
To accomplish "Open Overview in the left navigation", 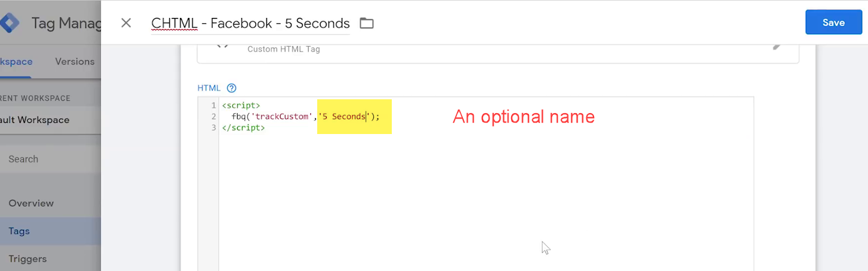I will click(31, 203).
